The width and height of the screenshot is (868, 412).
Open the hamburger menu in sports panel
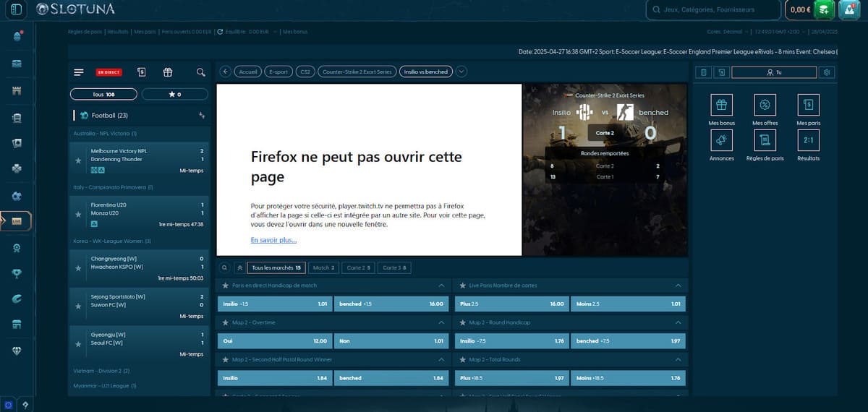click(79, 72)
